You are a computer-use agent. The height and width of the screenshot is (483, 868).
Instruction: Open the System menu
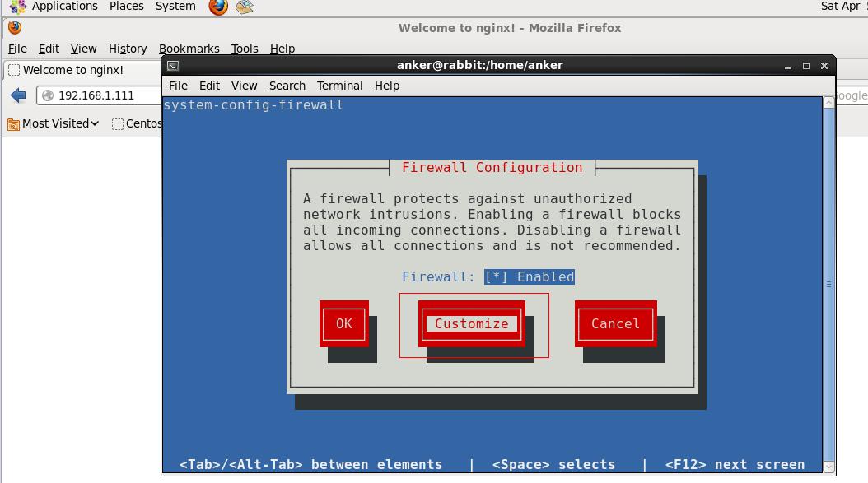coord(175,7)
